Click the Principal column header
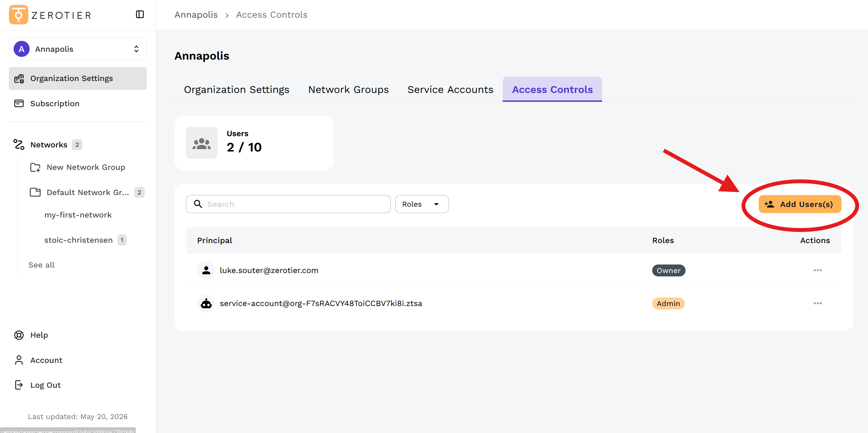The width and height of the screenshot is (868, 433). [215, 240]
